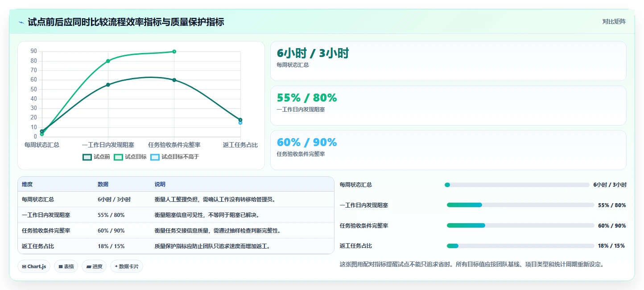Screen dimensions: 644x290
Task: Click the 返工任务占比 progress bar
Action: [x=520, y=246]
